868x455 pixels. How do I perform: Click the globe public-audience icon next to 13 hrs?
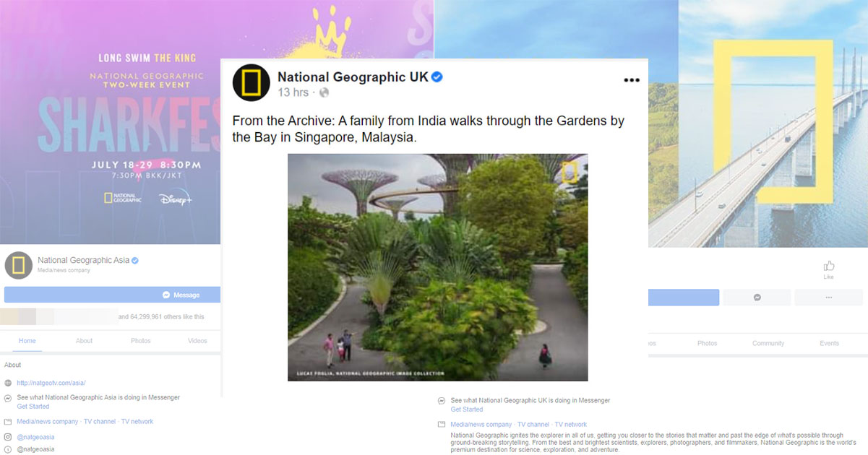click(x=324, y=92)
